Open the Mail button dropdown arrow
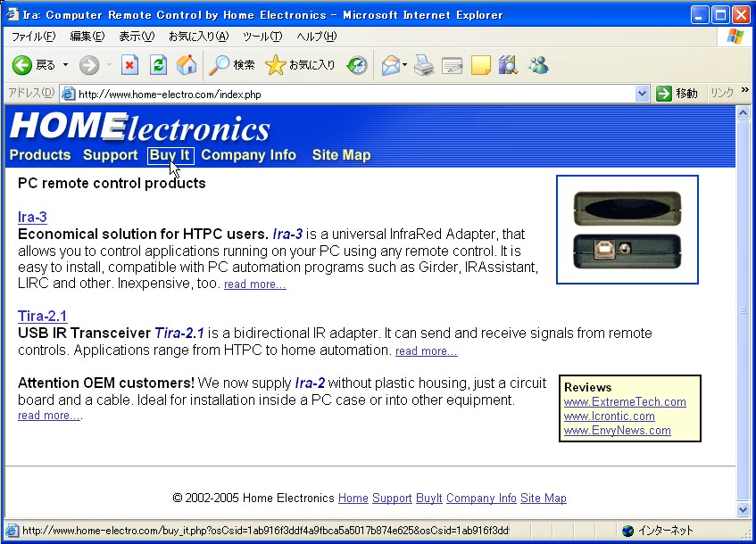The width and height of the screenshot is (756, 544). click(x=404, y=65)
